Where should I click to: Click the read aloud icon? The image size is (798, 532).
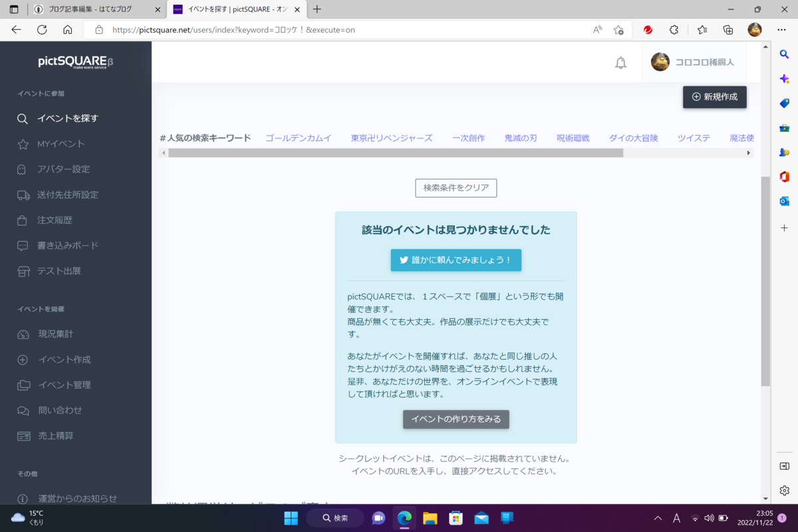click(597, 30)
